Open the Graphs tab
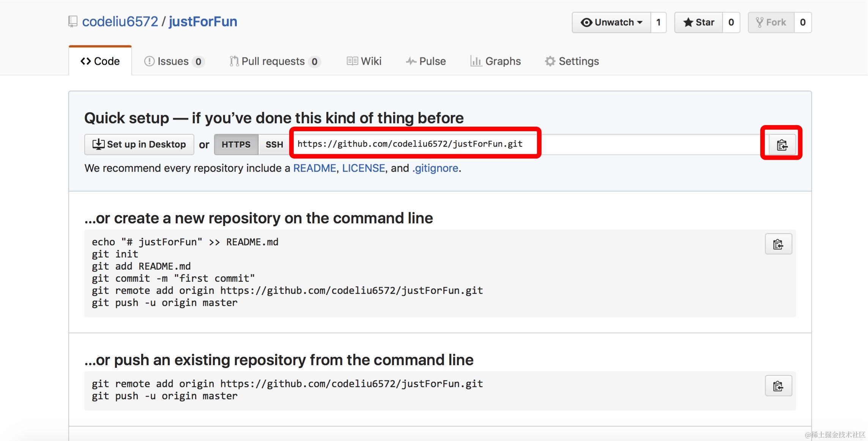Screen dimensions: 868x441 click(x=495, y=61)
